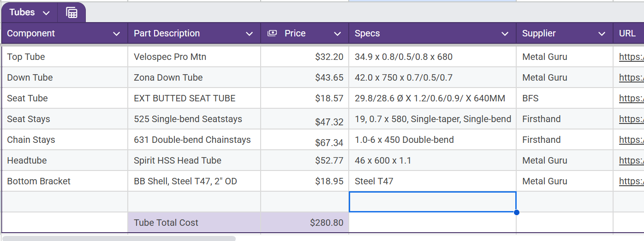Click the URL link in Top Tube row
Image resolution: width=644 pixels, height=241 pixels.
(631, 57)
